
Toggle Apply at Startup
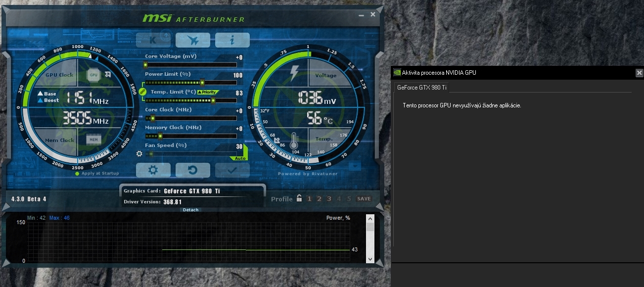pyautogui.click(x=97, y=173)
